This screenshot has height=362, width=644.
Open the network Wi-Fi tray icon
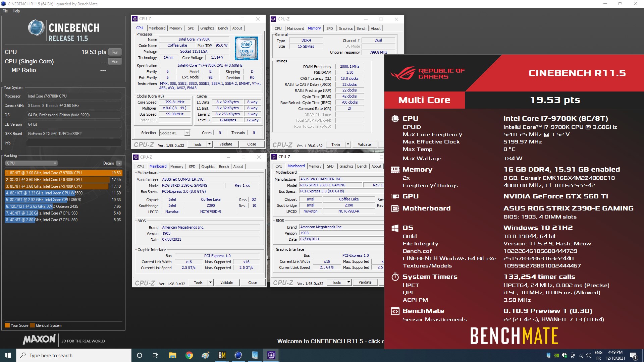[581, 356]
